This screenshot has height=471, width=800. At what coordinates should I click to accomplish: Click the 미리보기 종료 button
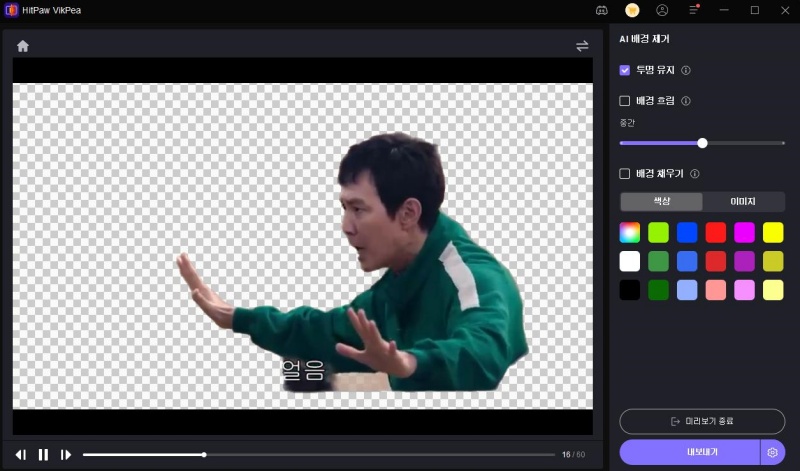pyautogui.click(x=702, y=421)
